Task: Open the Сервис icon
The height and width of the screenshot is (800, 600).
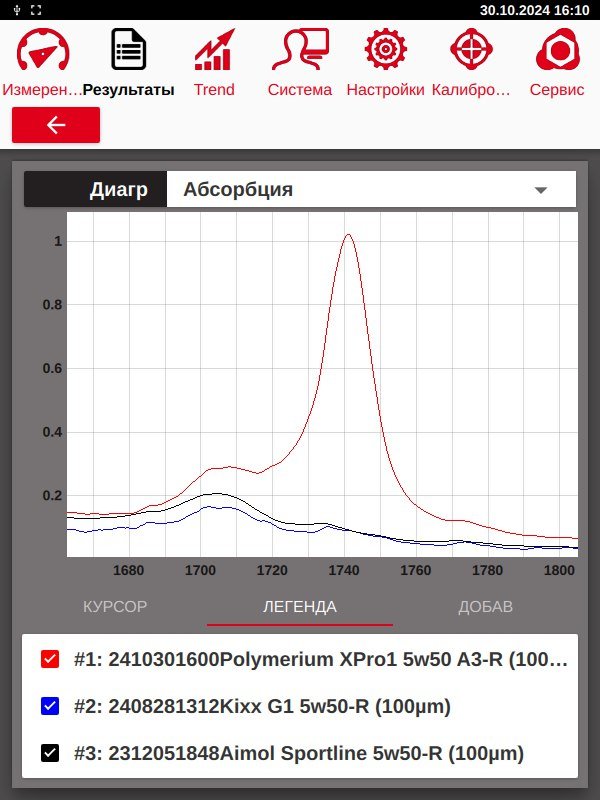Action: click(x=557, y=49)
